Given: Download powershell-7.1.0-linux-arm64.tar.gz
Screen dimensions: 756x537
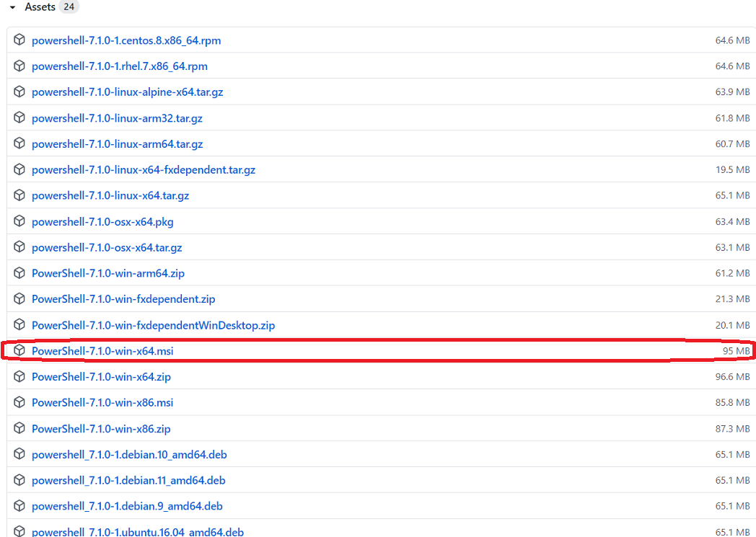Looking at the screenshot, I should [117, 144].
